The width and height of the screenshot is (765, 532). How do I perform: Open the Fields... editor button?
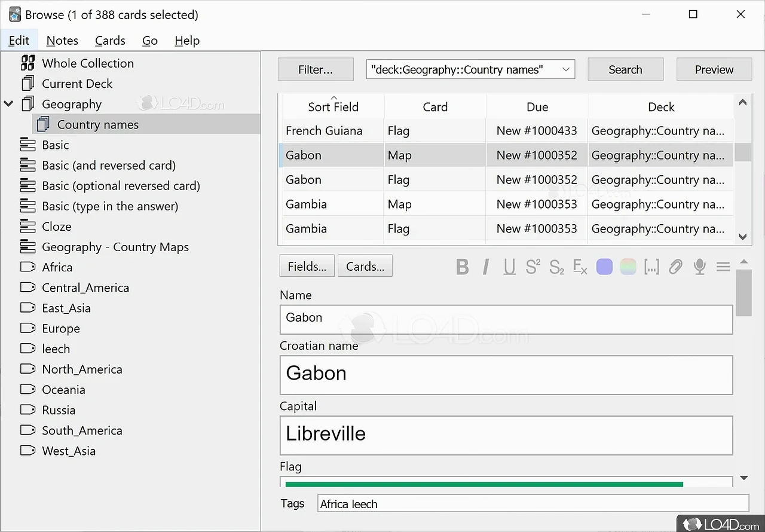[307, 267]
